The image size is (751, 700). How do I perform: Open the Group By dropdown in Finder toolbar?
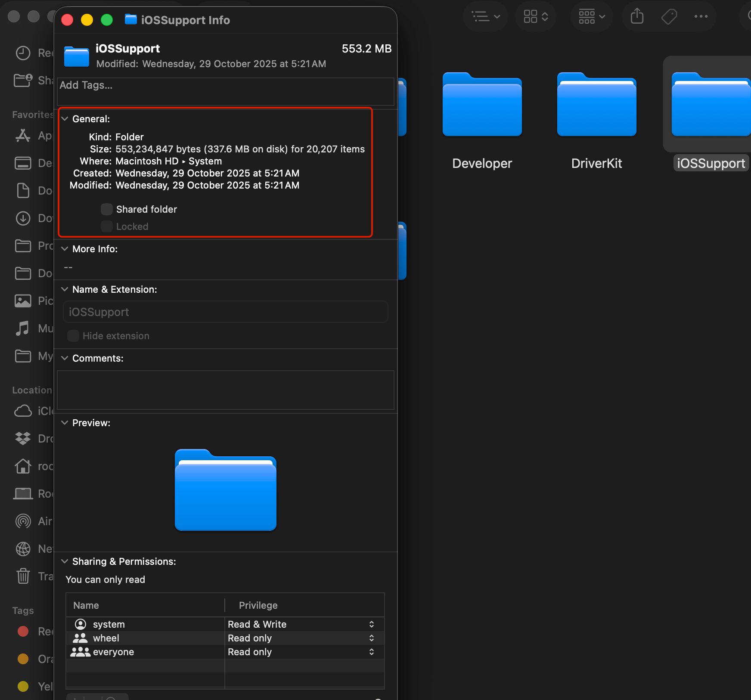(x=592, y=17)
